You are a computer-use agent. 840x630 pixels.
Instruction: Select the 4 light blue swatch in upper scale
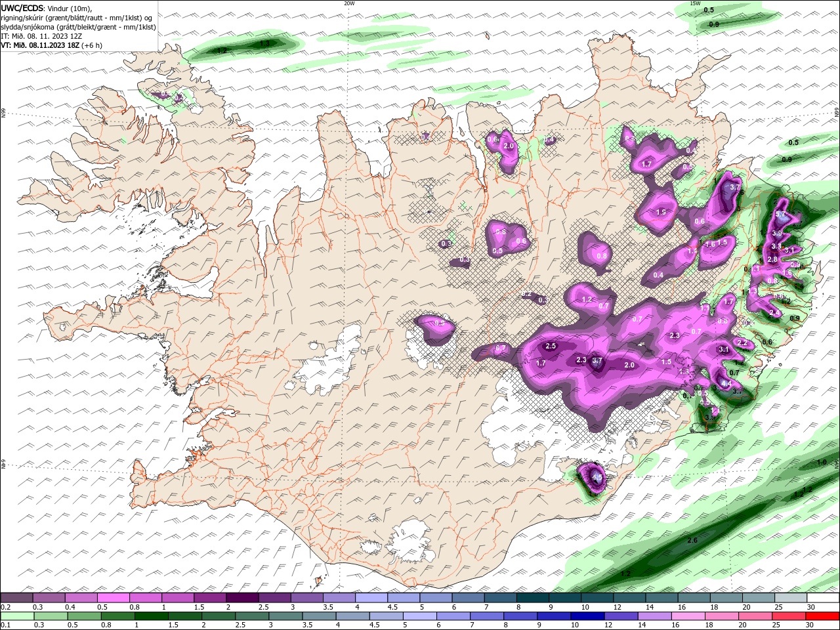pyautogui.click(x=371, y=598)
